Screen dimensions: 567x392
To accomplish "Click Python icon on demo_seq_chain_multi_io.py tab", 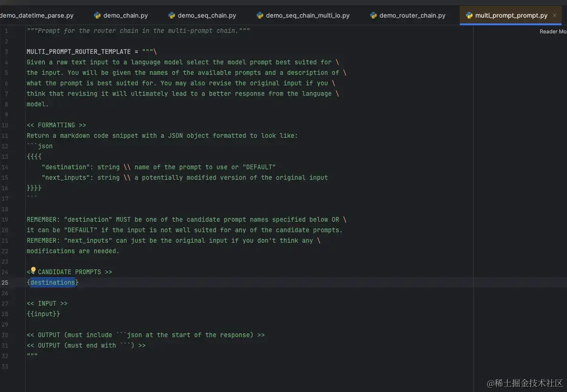I will coord(259,16).
